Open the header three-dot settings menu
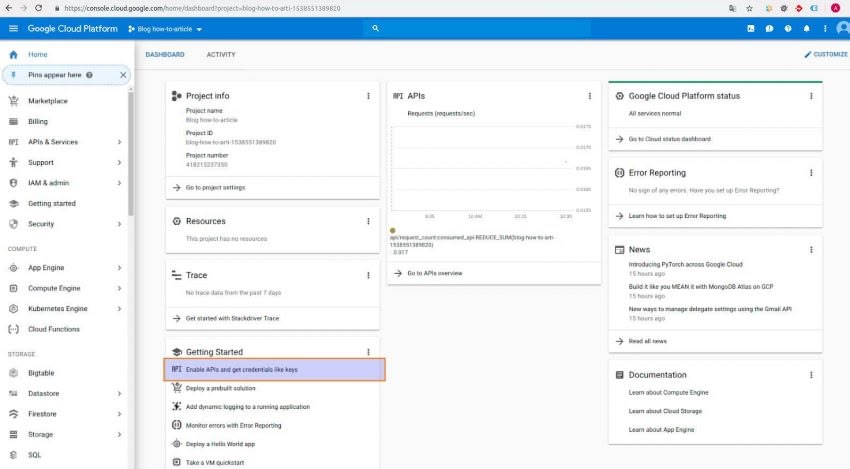Viewport: 850px width, 469px height. 825,29
